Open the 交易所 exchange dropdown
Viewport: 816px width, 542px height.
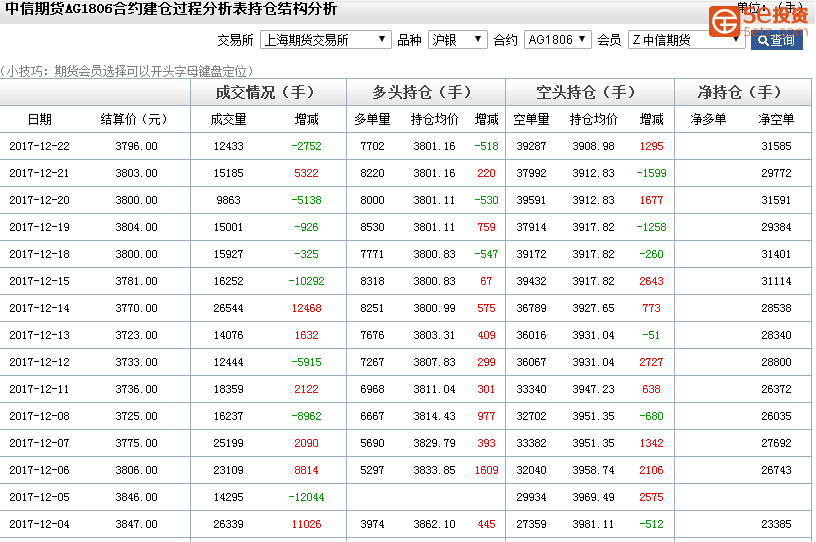point(325,40)
